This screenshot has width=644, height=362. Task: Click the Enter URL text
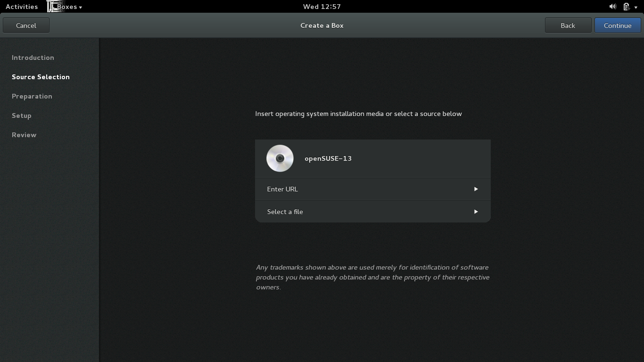point(282,189)
